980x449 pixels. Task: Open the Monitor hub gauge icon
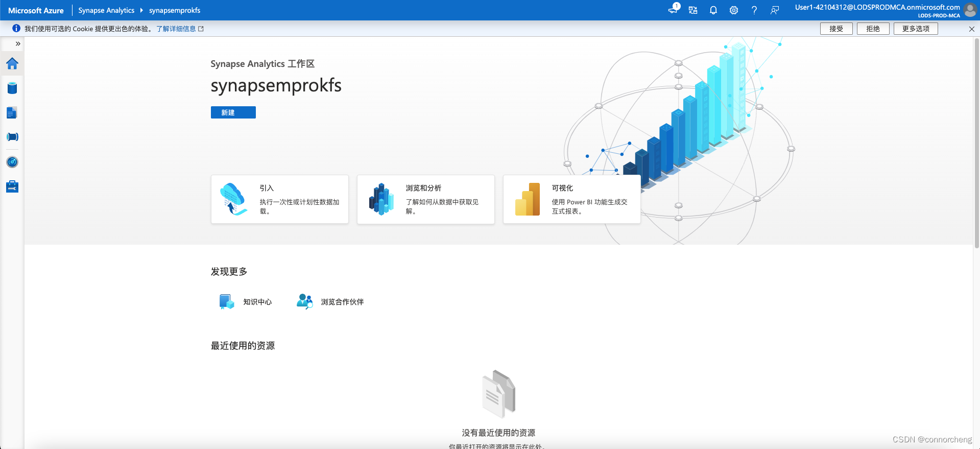[12, 162]
